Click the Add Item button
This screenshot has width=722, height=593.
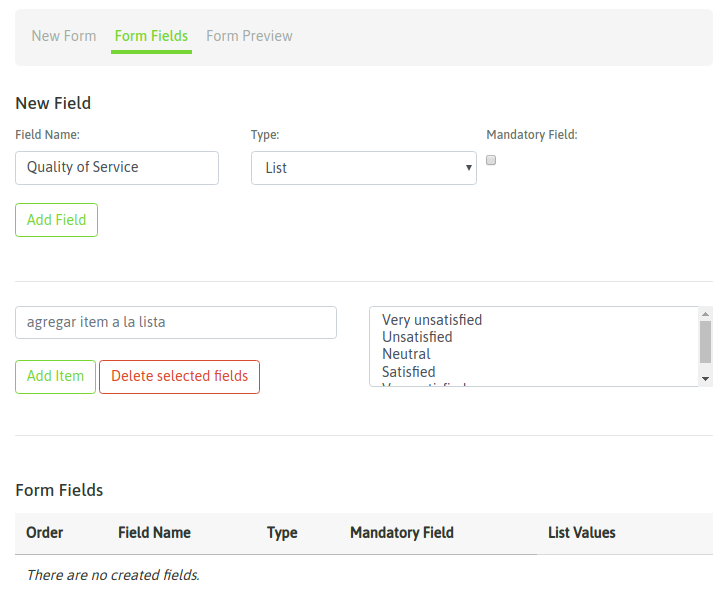tap(55, 377)
